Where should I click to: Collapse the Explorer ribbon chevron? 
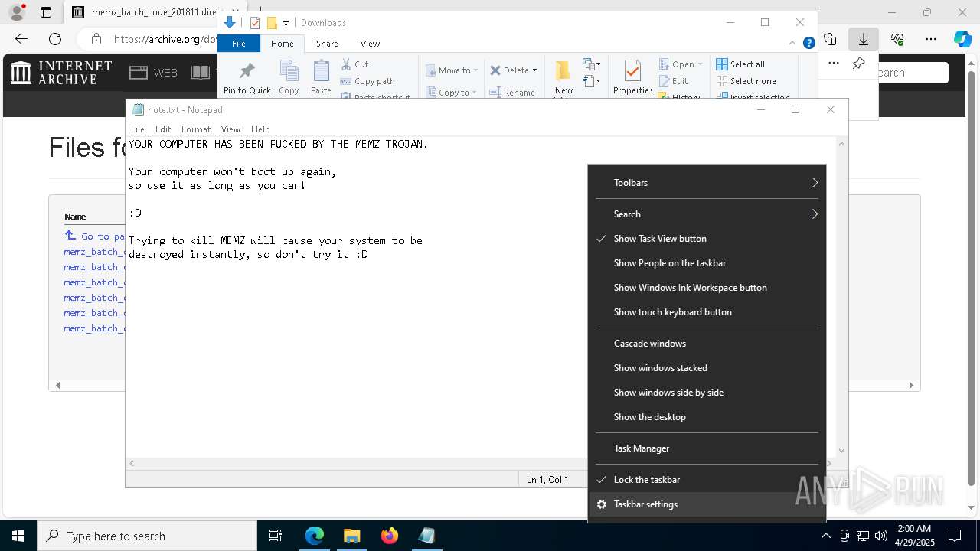point(792,44)
